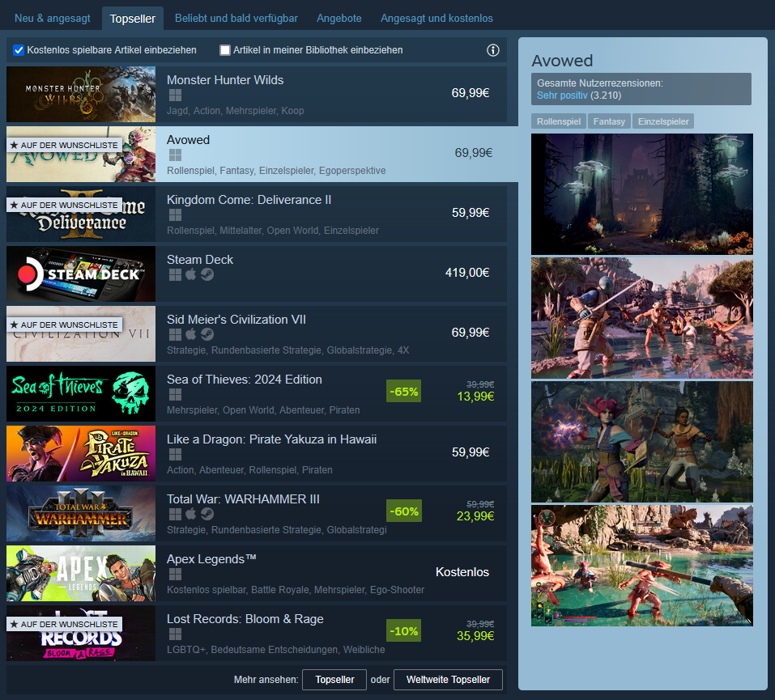Click Windows icon under Apex Legends
The image size is (775, 700).
pos(175,574)
